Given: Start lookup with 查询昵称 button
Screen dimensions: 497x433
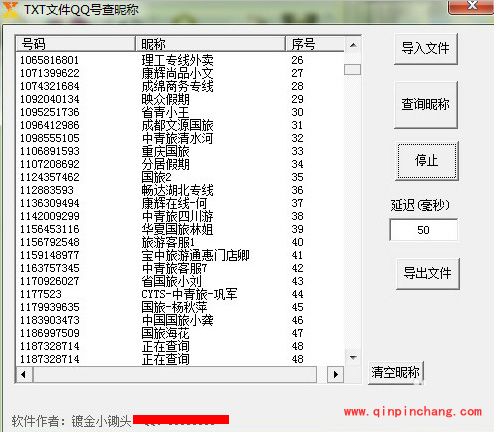Looking at the screenshot, I should (425, 105).
